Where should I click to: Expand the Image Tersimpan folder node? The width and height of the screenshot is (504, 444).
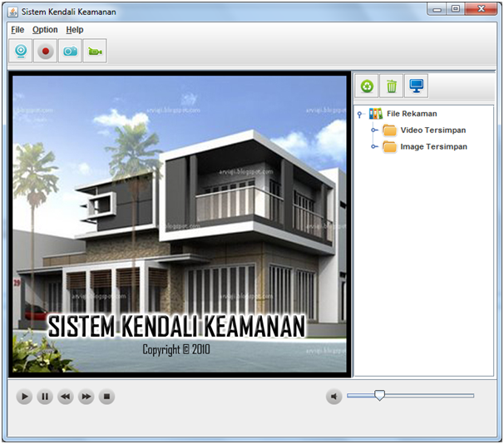coord(374,147)
